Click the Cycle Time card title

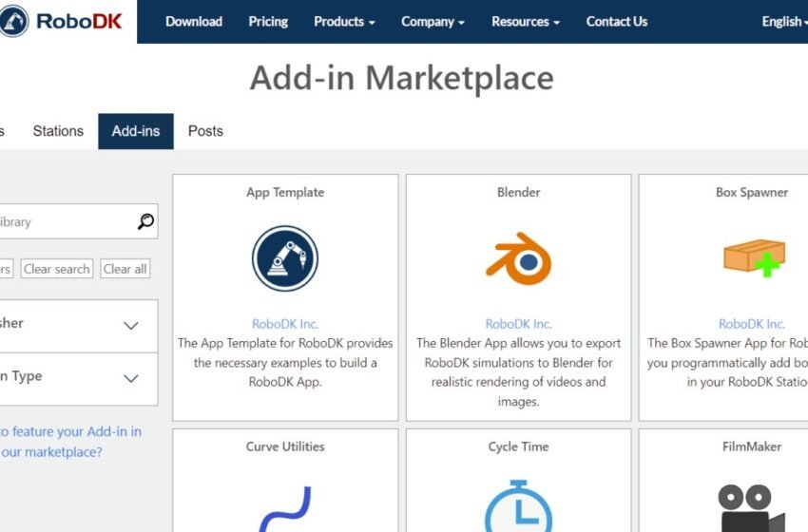pyautogui.click(x=518, y=446)
